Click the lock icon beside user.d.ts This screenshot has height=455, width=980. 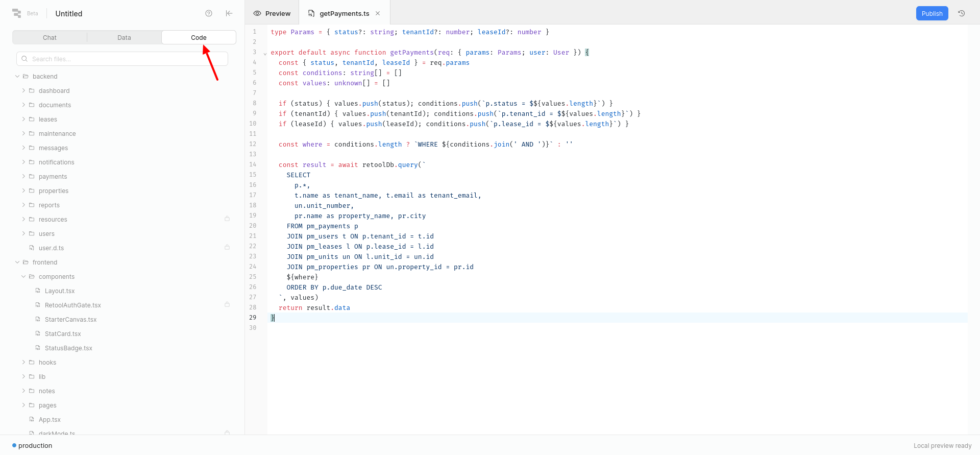[227, 247]
